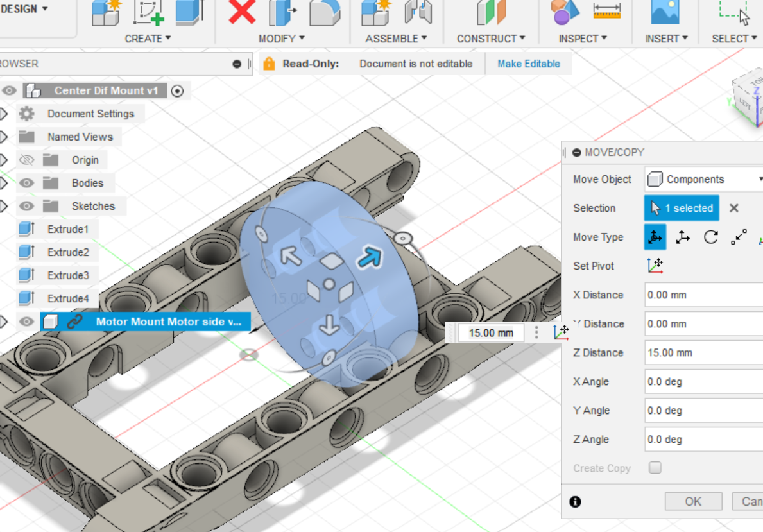Click the Joint tool icon
This screenshot has height=532, width=763.
pyautogui.click(x=418, y=12)
